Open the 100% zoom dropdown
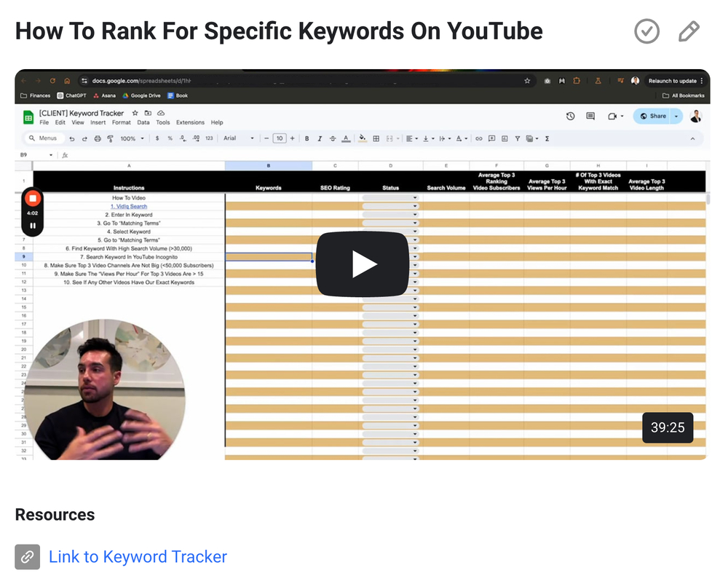The width and height of the screenshot is (728, 581). pos(132,138)
